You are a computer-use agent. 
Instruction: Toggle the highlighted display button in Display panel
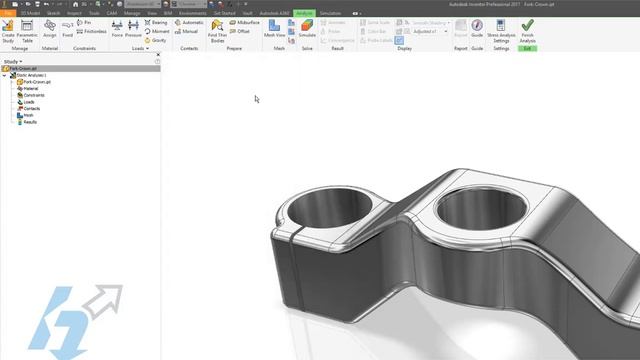[399, 40]
